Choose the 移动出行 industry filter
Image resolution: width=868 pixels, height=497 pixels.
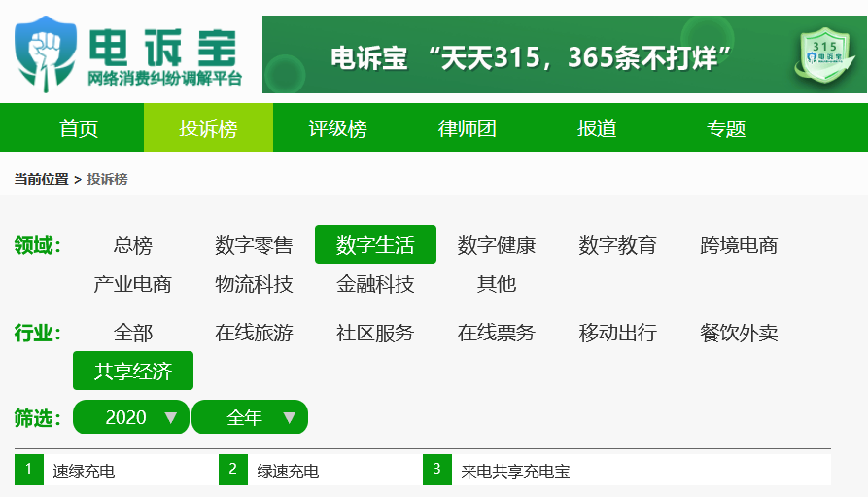tap(618, 333)
